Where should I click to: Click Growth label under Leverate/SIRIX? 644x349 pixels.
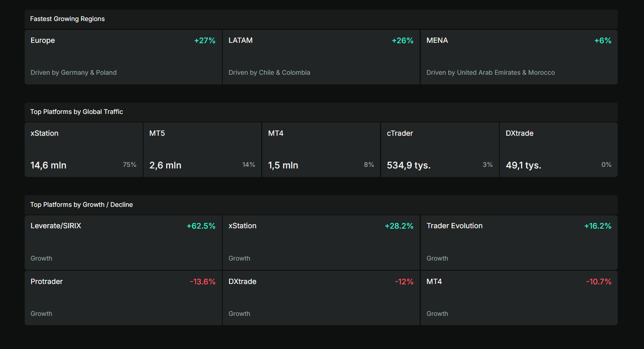tap(41, 259)
